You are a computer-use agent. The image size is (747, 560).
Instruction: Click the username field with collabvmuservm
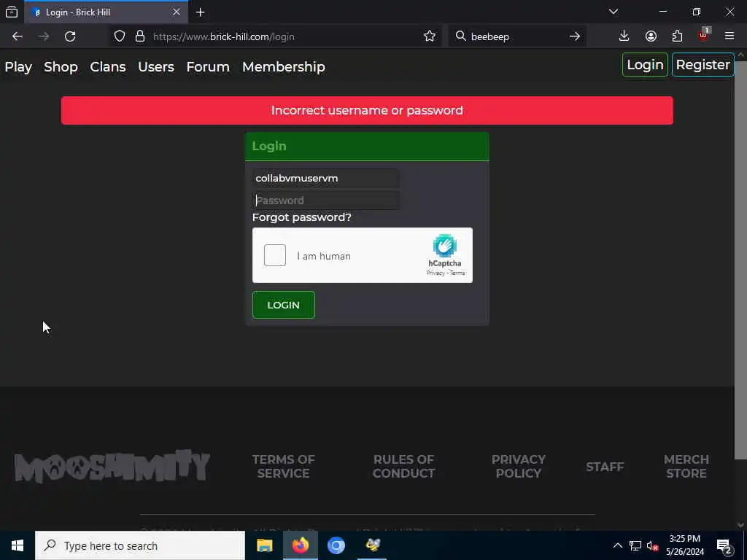326,178
